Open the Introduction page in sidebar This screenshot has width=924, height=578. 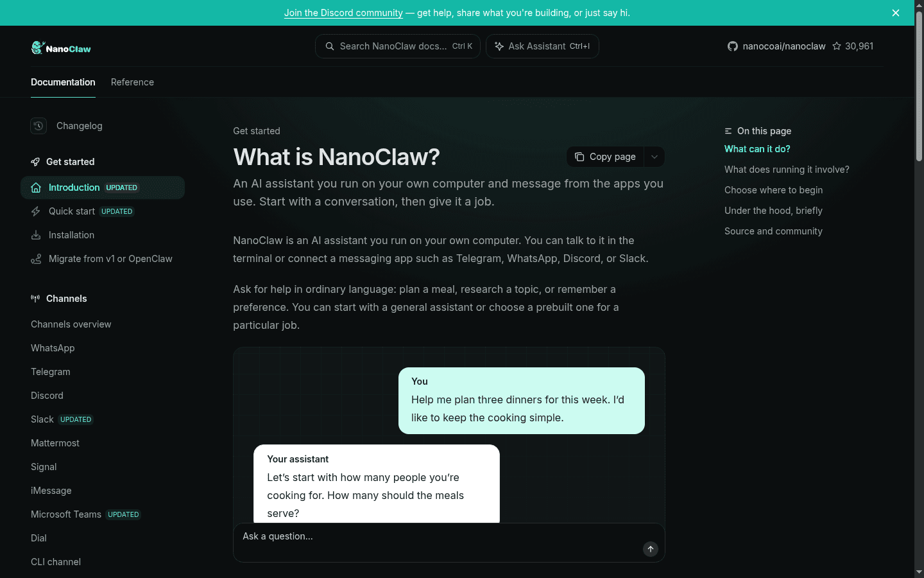pos(103,188)
